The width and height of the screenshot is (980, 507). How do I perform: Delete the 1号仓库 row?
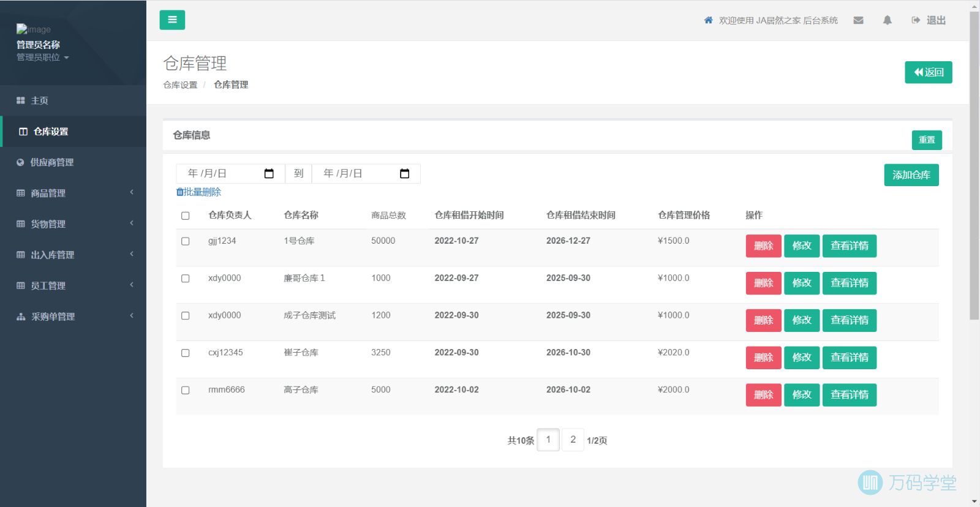point(763,246)
